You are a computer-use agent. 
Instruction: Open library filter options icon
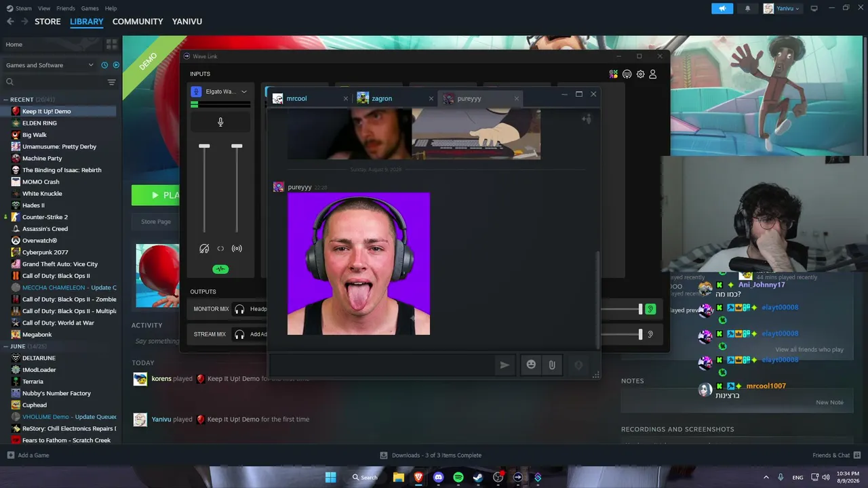112,82
